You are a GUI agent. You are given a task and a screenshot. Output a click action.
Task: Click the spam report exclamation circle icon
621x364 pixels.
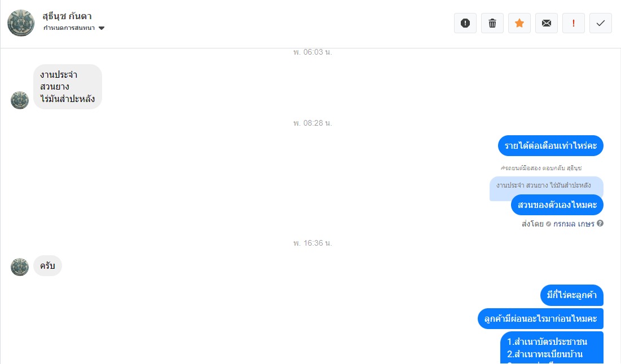(465, 23)
